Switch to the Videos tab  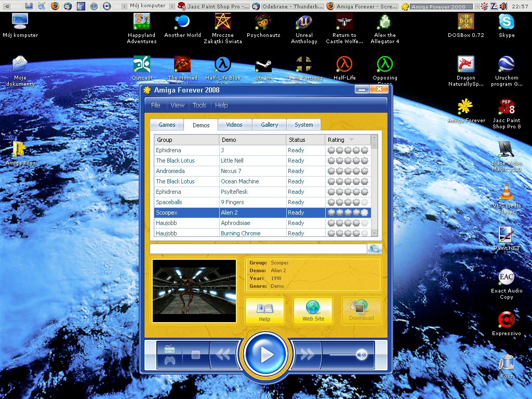tap(234, 125)
